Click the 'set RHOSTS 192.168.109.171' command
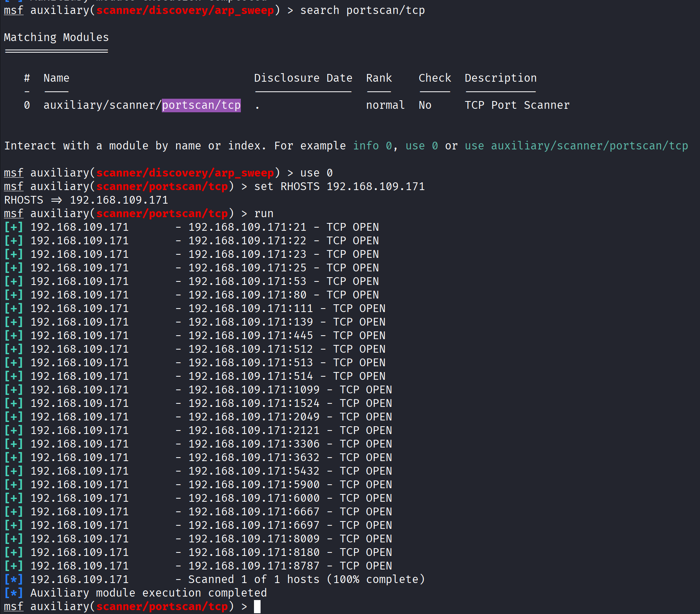The height and width of the screenshot is (614, 700). [340, 186]
